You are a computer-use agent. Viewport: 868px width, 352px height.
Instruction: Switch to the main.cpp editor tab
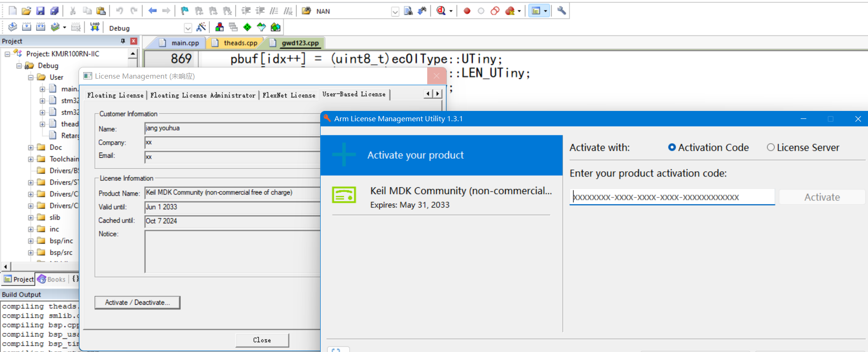(x=179, y=43)
